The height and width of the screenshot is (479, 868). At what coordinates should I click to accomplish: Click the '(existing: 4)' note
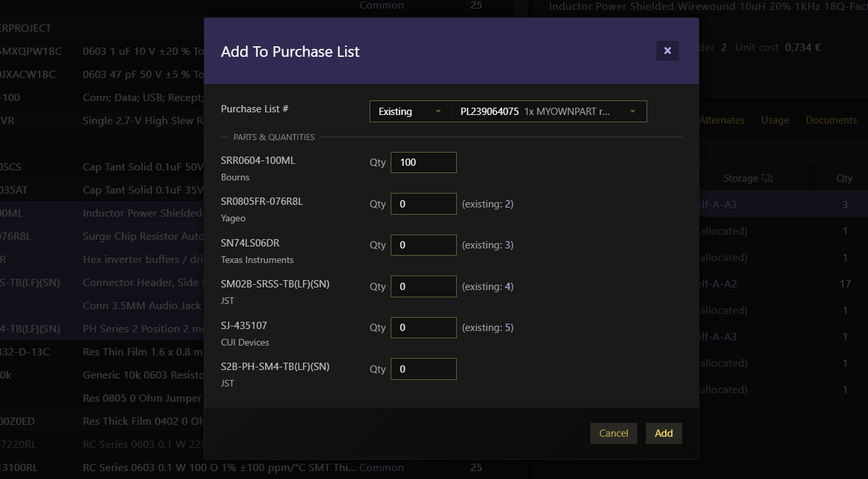[x=487, y=287]
